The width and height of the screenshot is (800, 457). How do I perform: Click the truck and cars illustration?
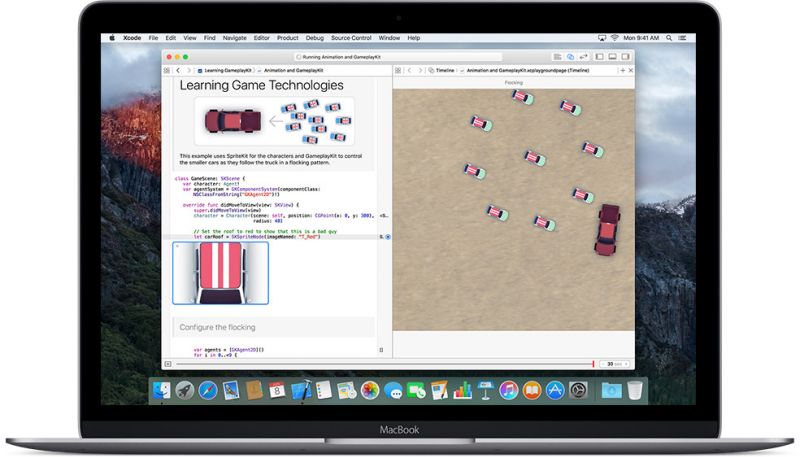click(x=274, y=121)
